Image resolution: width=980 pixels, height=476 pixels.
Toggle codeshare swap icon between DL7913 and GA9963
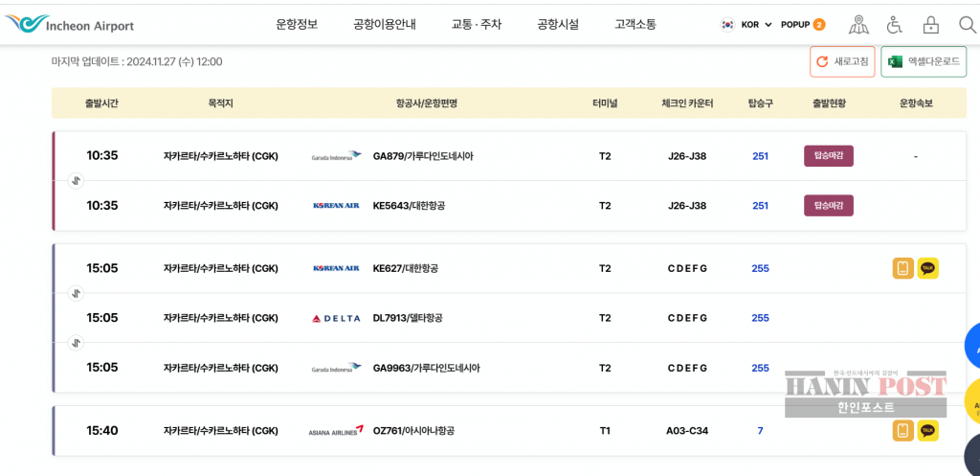(77, 343)
